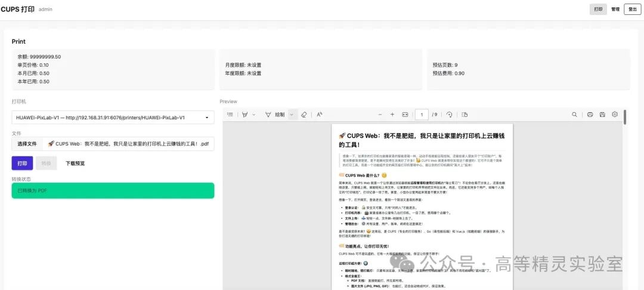Click the page number input field
The image size is (644, 290).
pos(422,115)
